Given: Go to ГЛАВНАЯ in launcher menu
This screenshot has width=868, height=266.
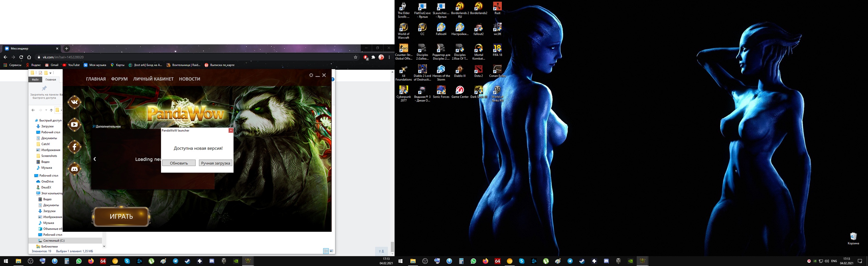Looking at the screenshot, I should tap(96, 79).
